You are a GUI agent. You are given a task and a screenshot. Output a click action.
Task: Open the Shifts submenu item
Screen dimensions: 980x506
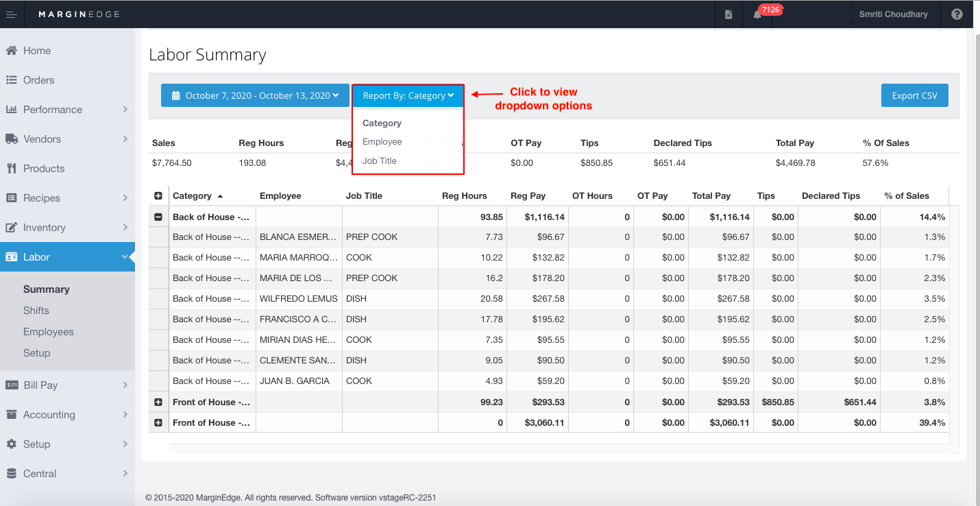point(36,311)
